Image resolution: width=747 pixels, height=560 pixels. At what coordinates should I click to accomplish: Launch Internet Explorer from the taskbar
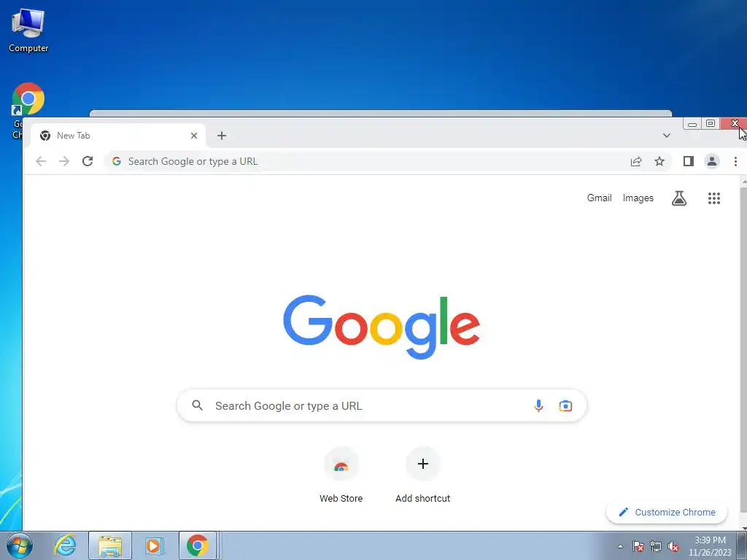(x=65, y=545)
